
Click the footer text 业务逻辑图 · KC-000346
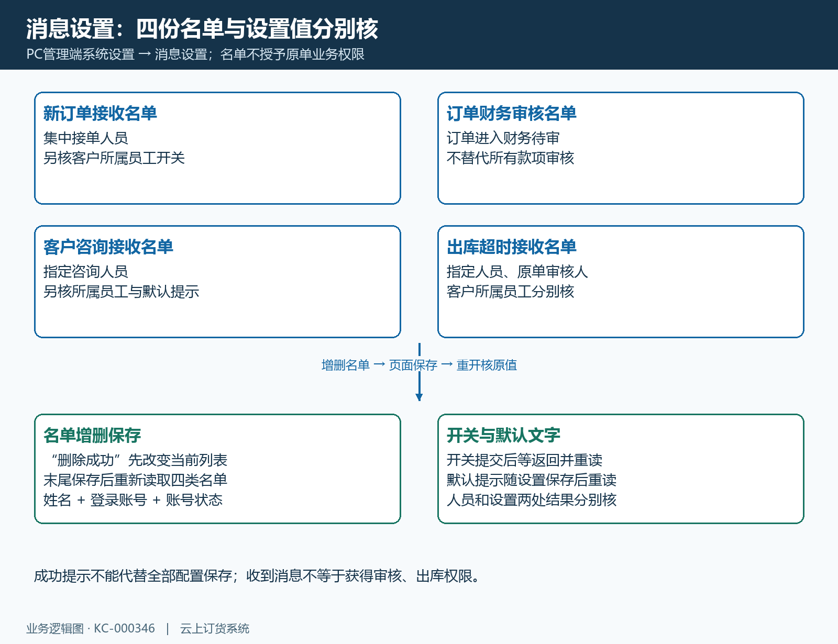click(x=91, y=628)
